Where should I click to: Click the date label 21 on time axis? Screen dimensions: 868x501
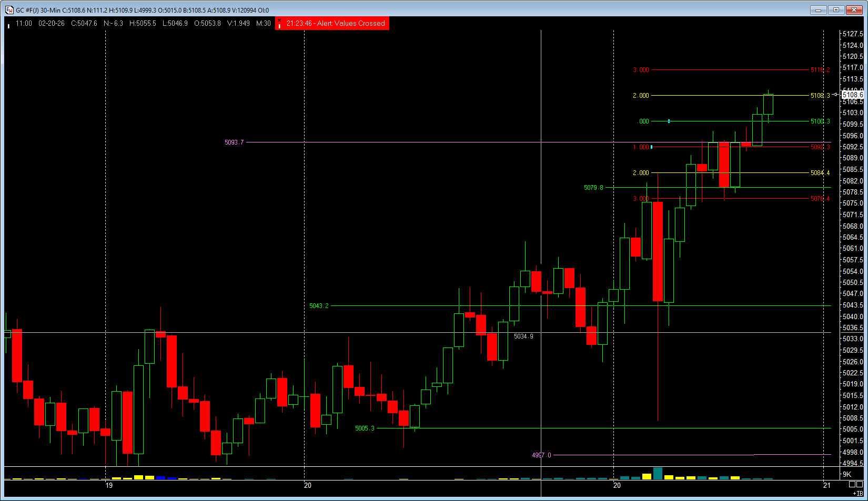(827, 485)
